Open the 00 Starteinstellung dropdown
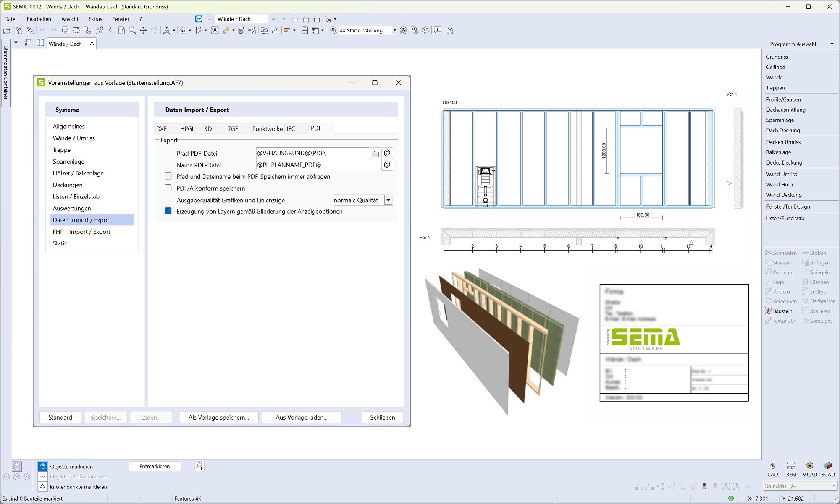The image size is (840, 504). pos(394,30)
